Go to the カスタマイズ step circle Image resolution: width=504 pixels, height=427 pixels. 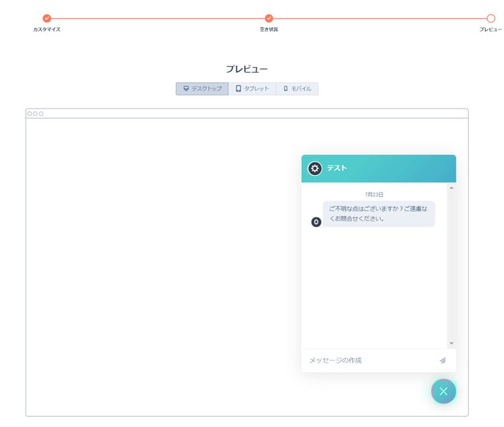point(47,18)
